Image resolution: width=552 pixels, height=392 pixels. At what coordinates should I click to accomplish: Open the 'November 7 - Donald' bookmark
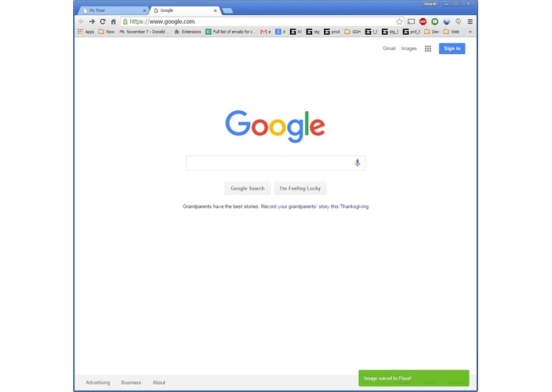[144, 32]
